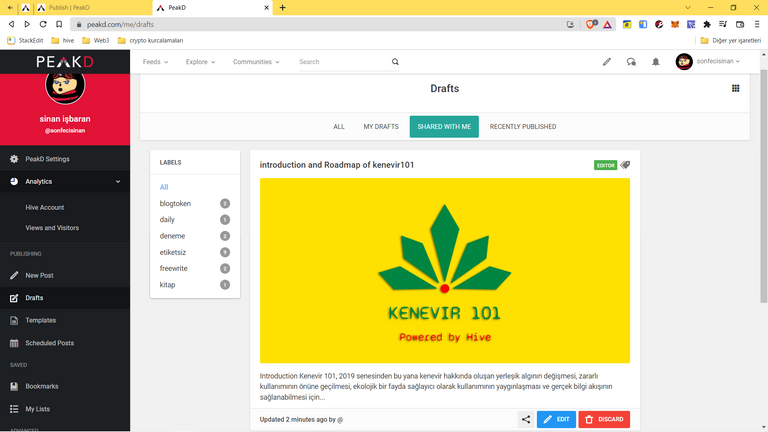The height and width of the screenshot is (432, 768).
Task: Open the crypto kurcalamaları bookmark folder
Action: coord(151,41)
